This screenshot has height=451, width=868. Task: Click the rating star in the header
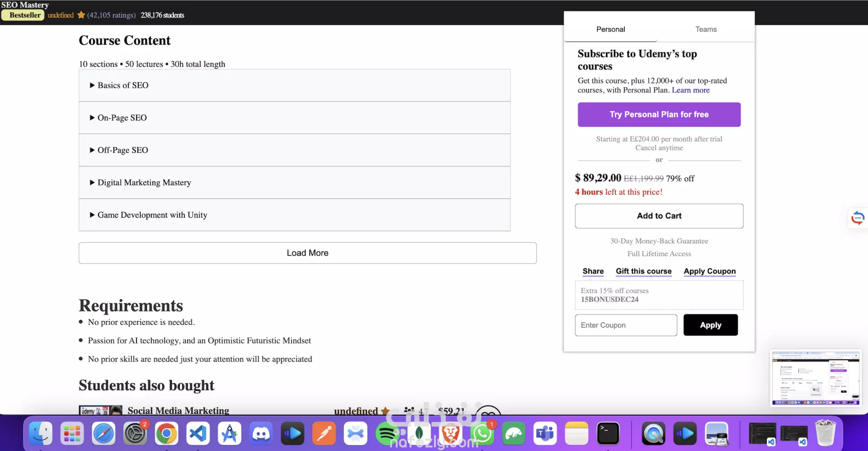(x=81, y=15)
